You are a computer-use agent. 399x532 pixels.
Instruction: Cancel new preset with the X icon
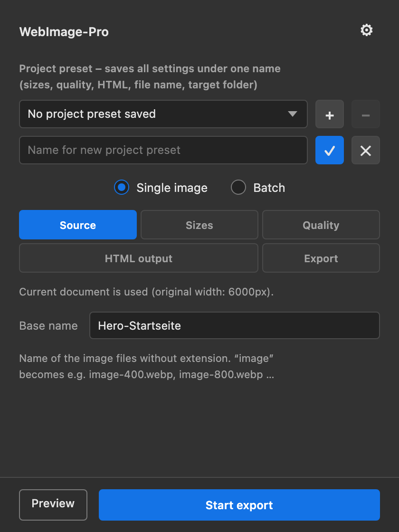point(365,150)
